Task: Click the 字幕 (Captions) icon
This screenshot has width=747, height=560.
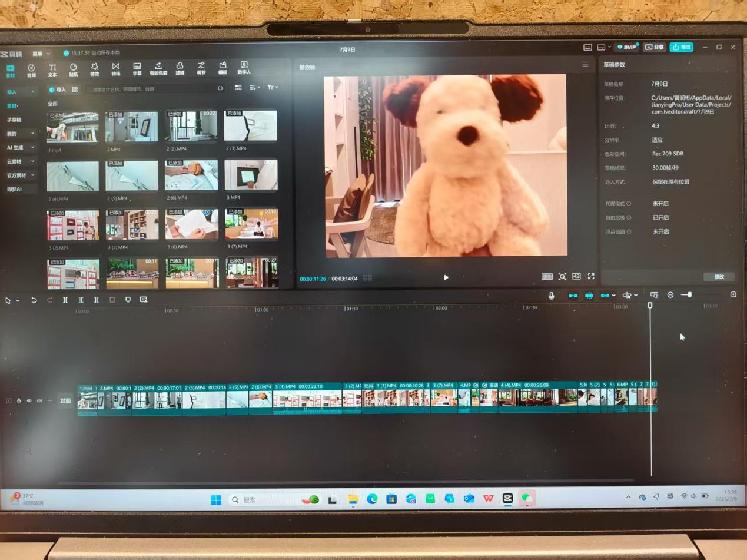Action: click(137, 69)
